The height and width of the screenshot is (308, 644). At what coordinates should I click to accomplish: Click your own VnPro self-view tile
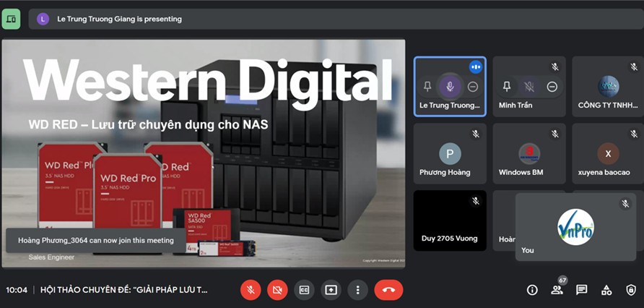(x=575, y=227)
